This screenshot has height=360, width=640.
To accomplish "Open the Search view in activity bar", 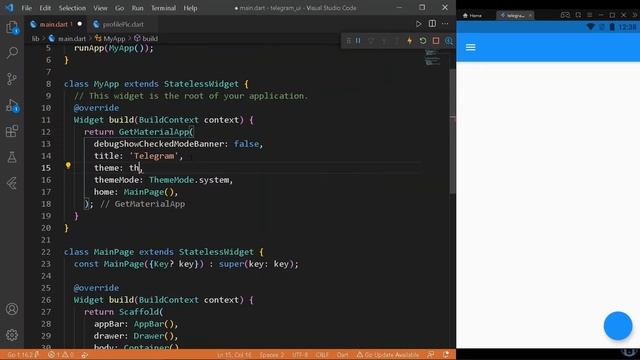I will point(12,53).
